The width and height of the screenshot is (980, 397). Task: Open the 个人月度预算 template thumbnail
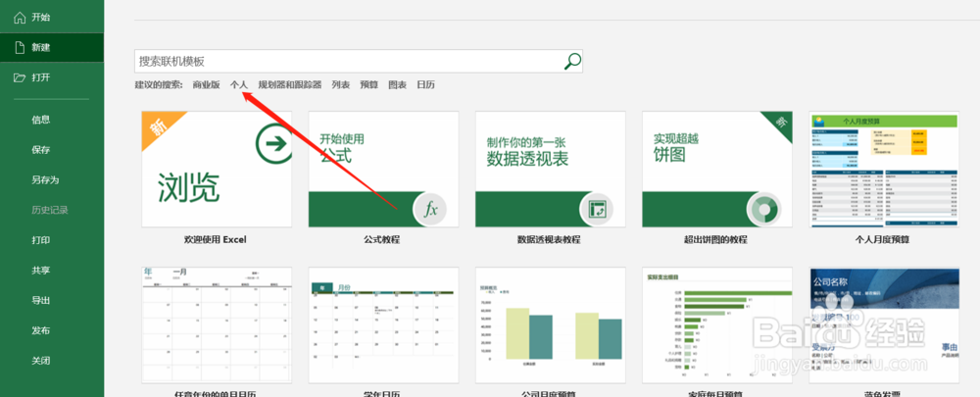tap(884, 170)
